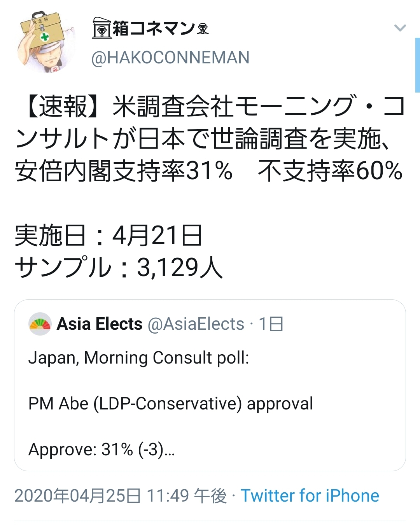Open the Twitter for iPhone source link
The image size is (420, 530).
pyautogui.click(x=310, y=496)
